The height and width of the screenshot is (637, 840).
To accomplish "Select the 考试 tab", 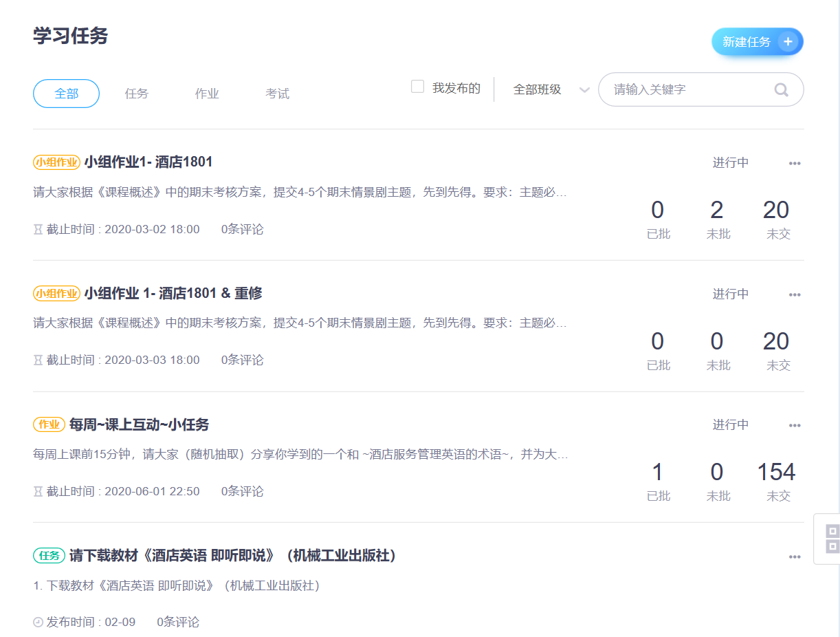I will (278, 94).
